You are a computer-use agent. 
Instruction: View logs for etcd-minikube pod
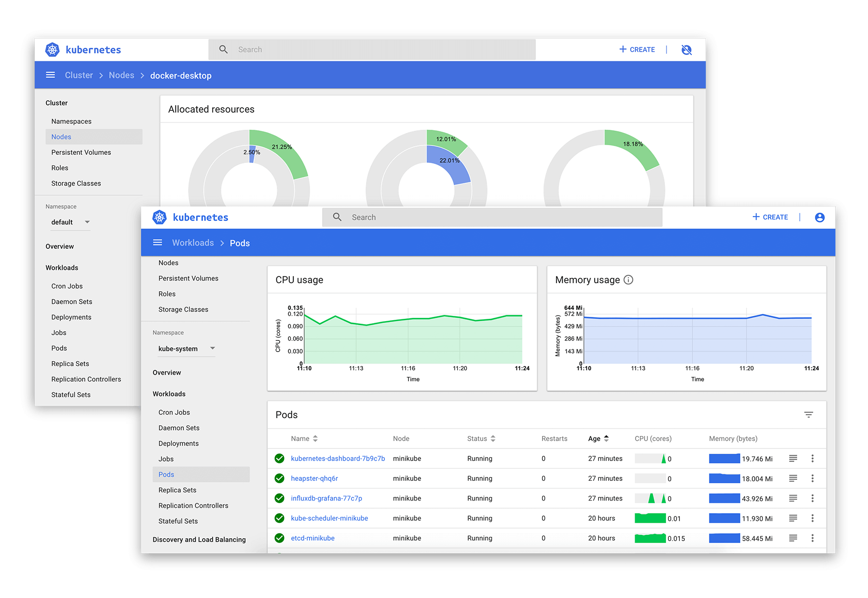[793, 538]
